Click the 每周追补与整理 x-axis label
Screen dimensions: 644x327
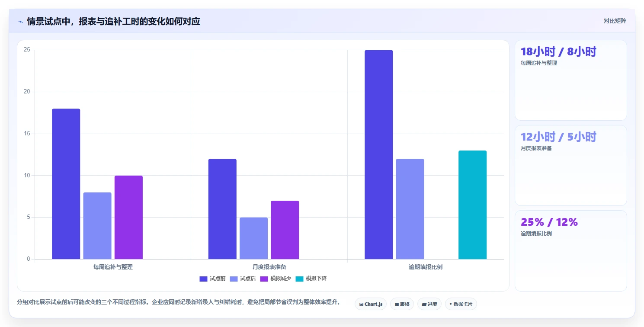tap(113, 267)
